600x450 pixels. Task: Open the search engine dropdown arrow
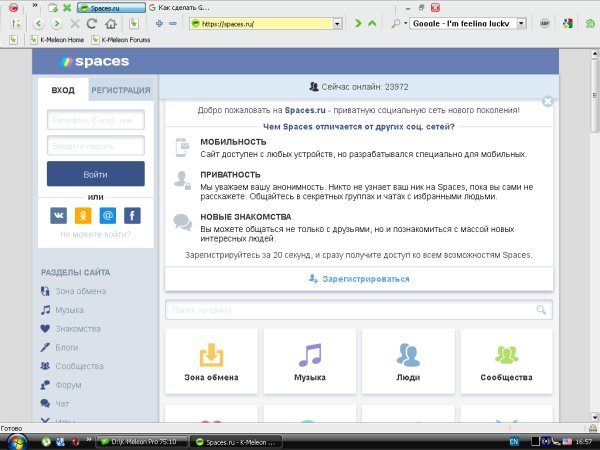click(x=521, y=23)
